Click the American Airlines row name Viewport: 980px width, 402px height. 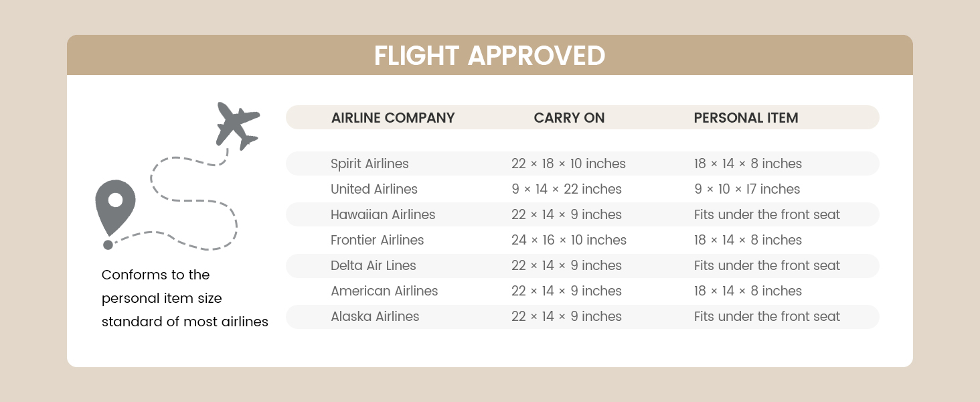click(384, 291)
